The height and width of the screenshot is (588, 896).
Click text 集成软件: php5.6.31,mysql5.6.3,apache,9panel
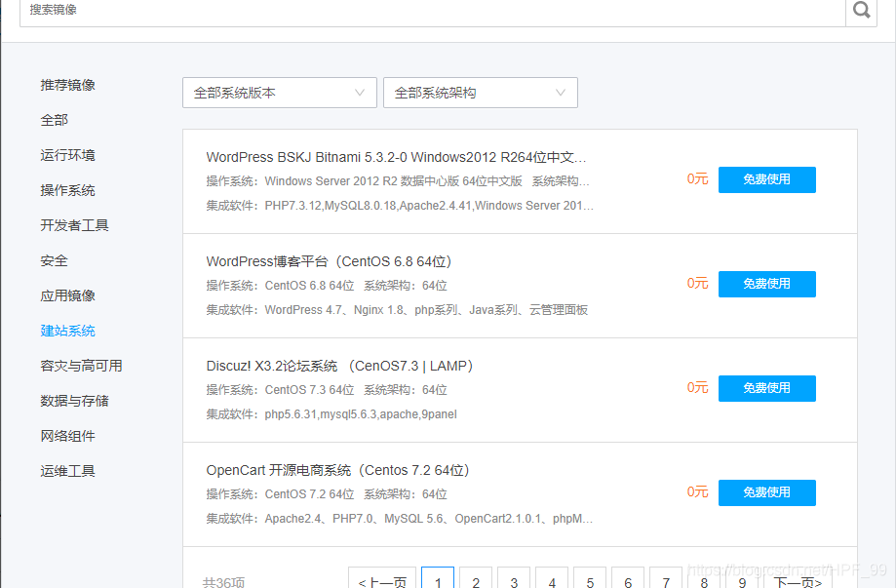tap(331, 414)
